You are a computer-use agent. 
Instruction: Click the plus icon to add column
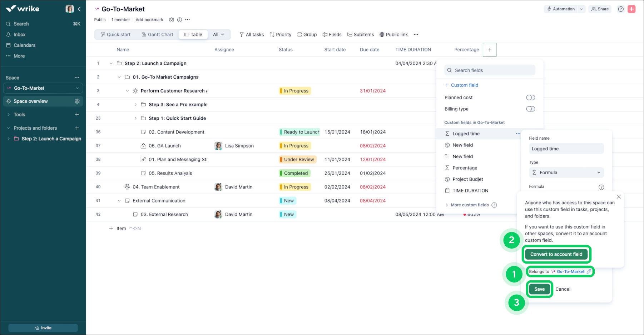click(x=489, y=50)
